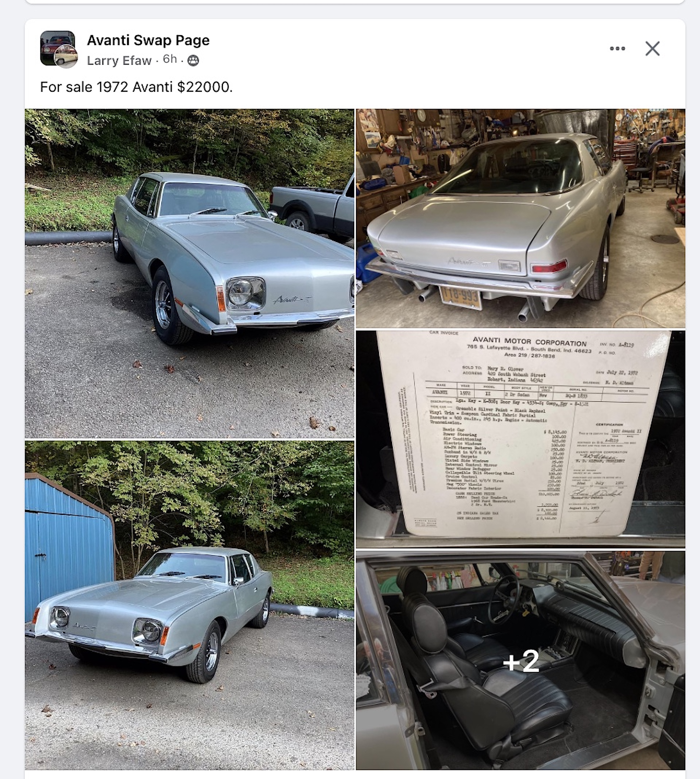700x779 pixels.
Task: Click the 6h post timestamp
Action: point(170,59)
